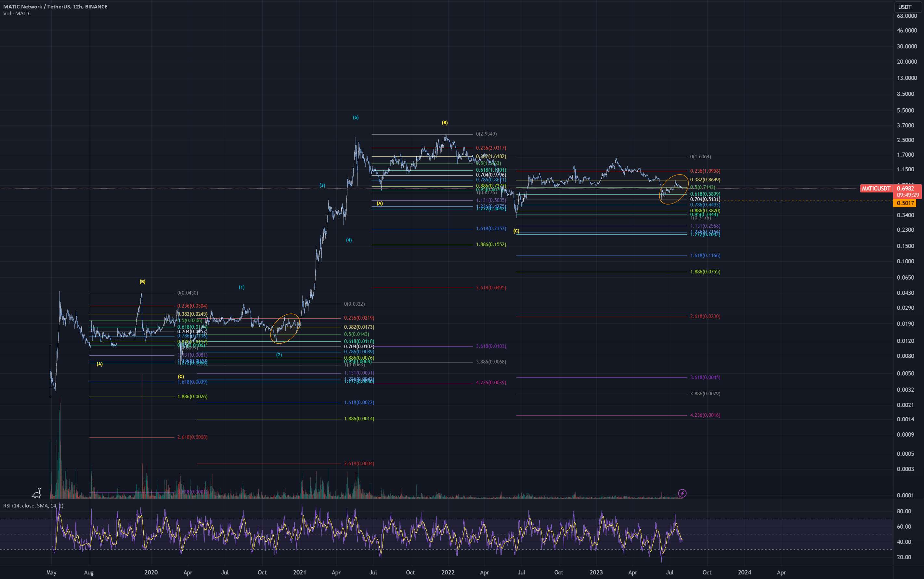The height and width of the screenshot is (579, 924).
Task: Select the 2.618(0.0004) Fibonacci label
Action: pos(359,464)
